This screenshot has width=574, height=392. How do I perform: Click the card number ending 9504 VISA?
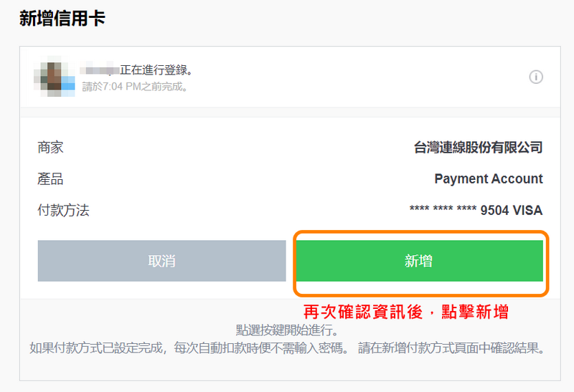(x=476, y=210)
